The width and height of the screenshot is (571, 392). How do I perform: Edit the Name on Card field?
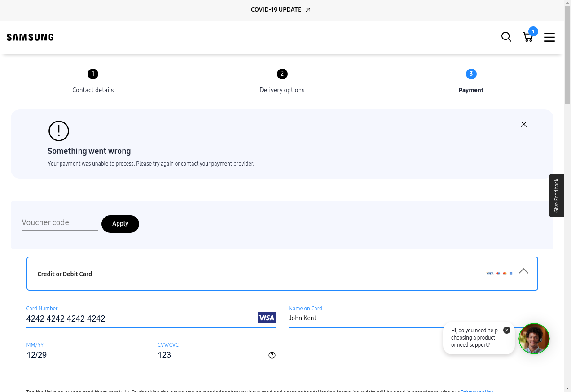click(364, 318)
